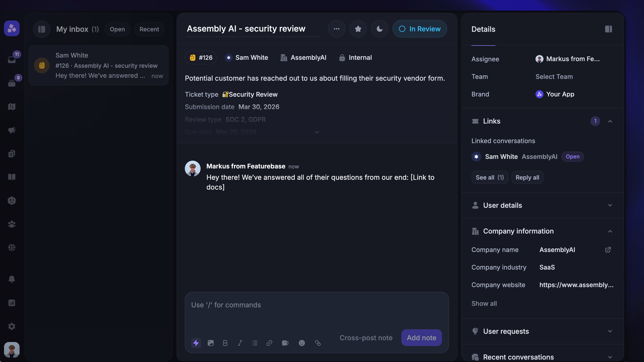
Task: Toggle the Details side panel
Action: pyautogui.click(x=608, y=29)
